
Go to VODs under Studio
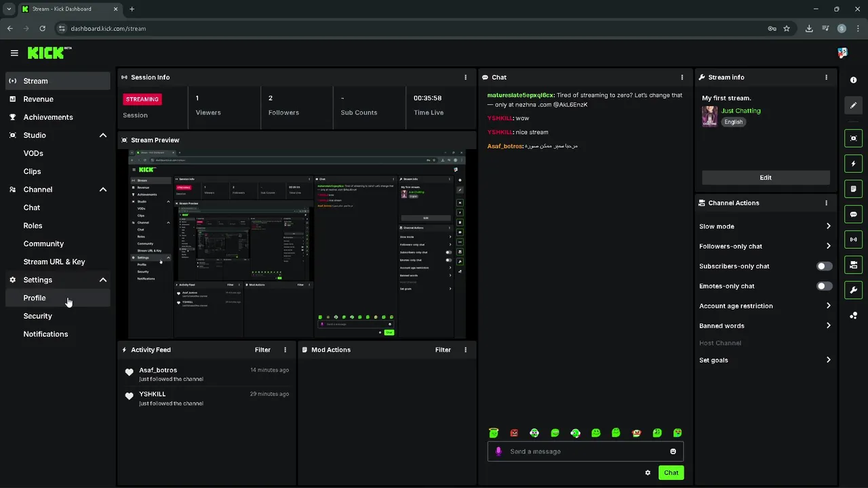click(58, 153)
